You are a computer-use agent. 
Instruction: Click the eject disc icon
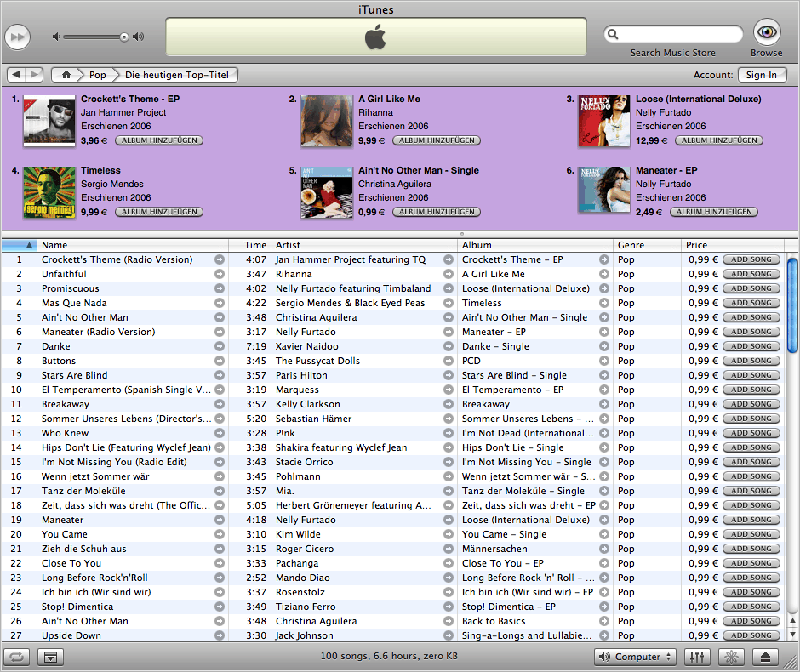(x=765, y=657)
